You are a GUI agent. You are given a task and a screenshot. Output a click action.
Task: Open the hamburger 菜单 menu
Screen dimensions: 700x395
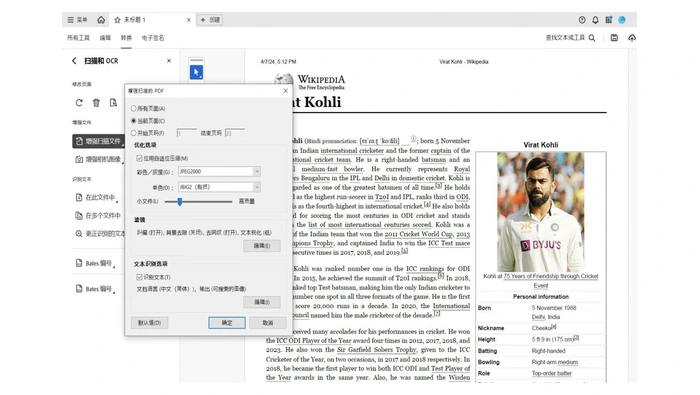[x=77, y=20]
